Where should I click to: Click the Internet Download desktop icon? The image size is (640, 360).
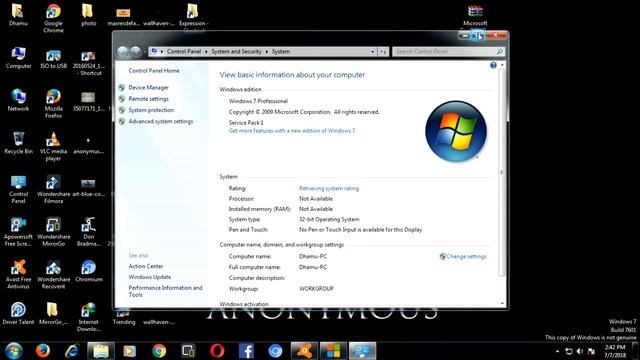(89, 317)
